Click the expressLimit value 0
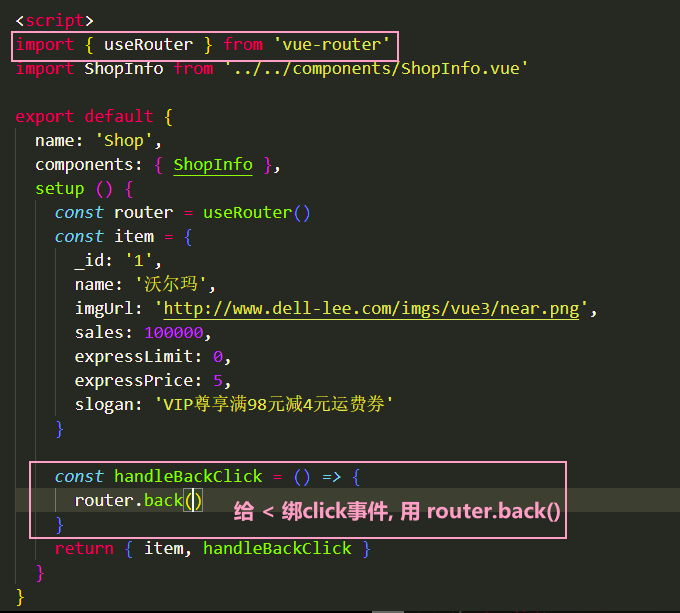680x613 pixels. point(218,356)
